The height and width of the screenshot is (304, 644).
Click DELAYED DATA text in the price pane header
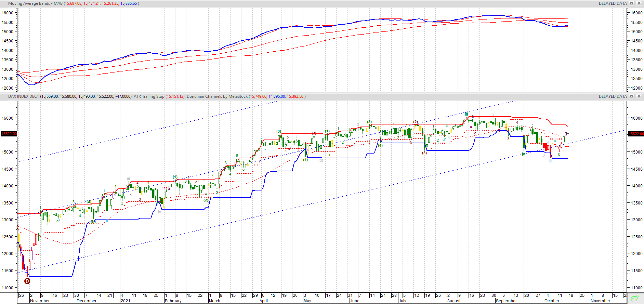613,96
